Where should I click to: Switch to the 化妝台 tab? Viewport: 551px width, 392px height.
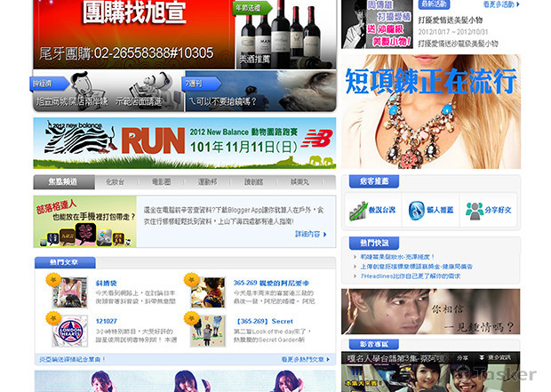pyautogui.click(x=116, y=181)
